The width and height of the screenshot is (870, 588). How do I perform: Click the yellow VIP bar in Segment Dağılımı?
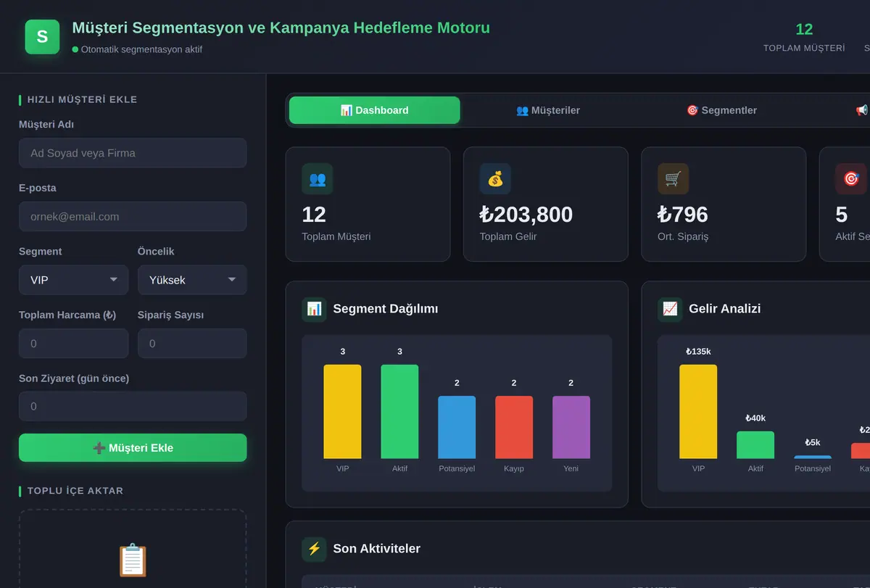[x=342, y=412]
